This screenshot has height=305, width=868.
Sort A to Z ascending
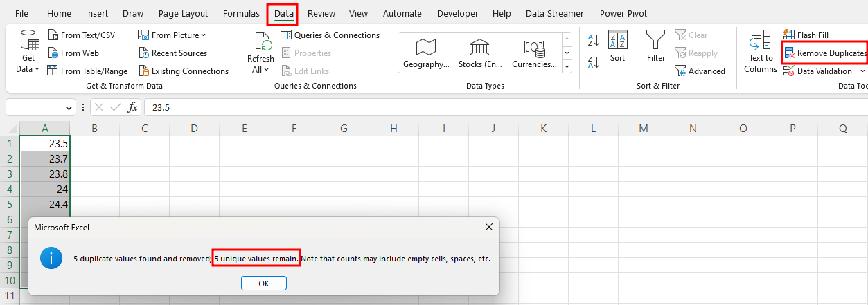[x=593, y=40]
